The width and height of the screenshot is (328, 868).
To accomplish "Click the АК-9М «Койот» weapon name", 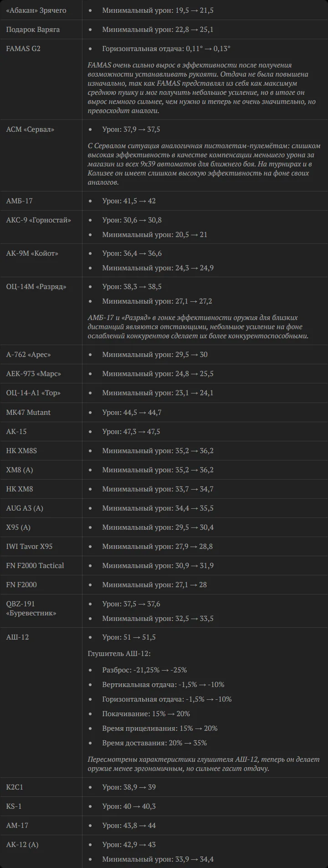I will click(32, 253).
